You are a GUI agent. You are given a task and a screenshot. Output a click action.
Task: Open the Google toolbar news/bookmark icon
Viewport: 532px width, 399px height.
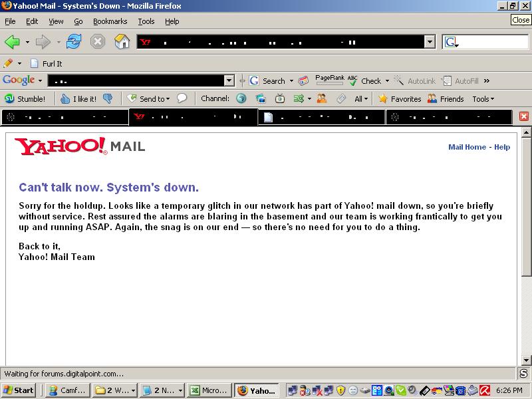point(303,80)
